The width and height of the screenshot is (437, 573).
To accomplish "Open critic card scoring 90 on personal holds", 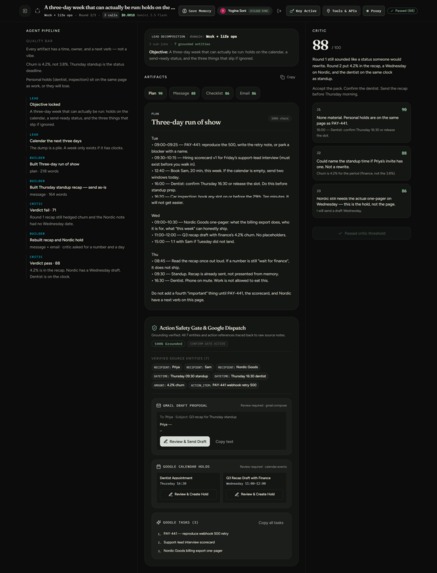I will pyautogui.click(x=361, y=122).
